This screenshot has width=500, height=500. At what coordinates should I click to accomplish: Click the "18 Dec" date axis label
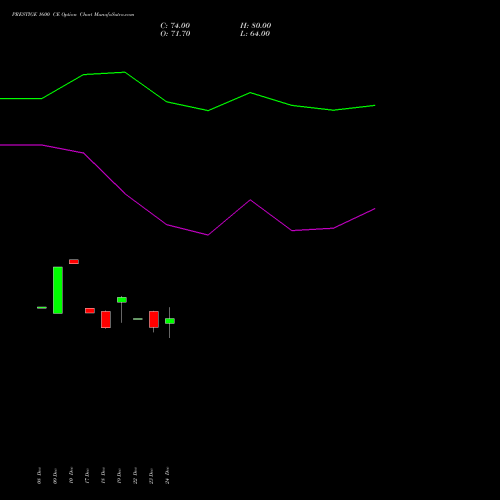[103, 475]
